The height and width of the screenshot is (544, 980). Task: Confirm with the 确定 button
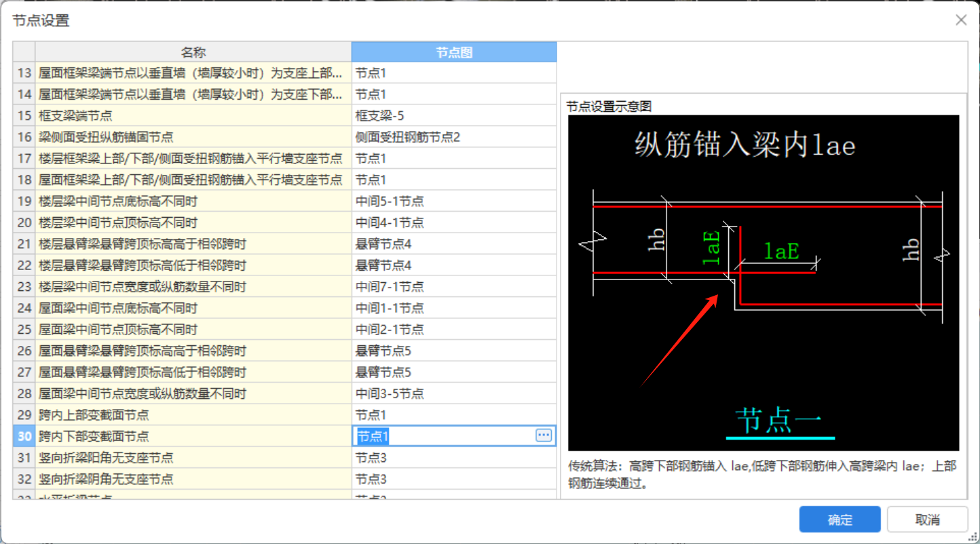pos(840,520)
